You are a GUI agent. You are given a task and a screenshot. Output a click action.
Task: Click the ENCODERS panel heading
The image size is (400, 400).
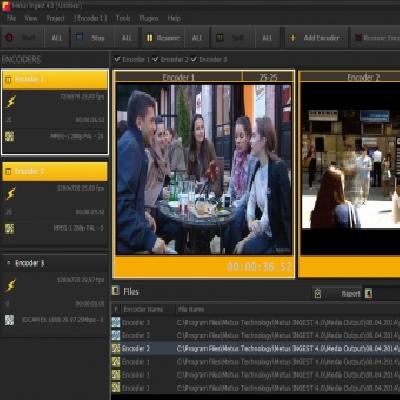pyautogui.click(x=21, y=60)
